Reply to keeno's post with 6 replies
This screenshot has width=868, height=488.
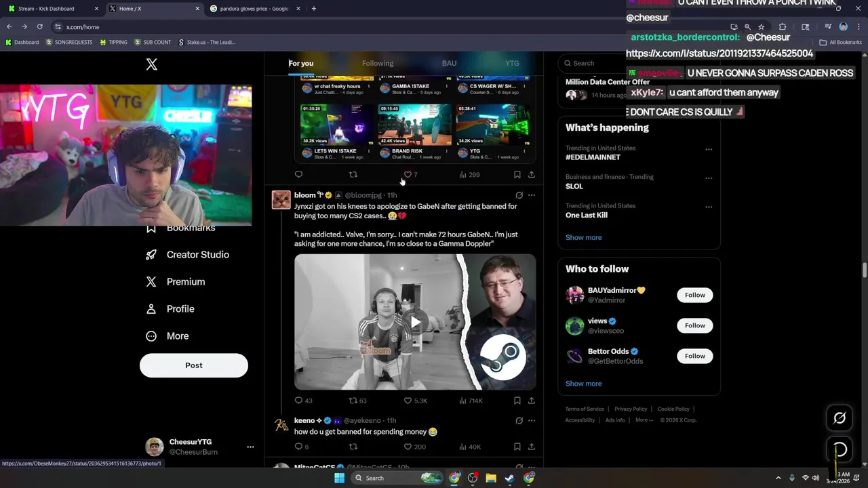(x=301, y=447)
